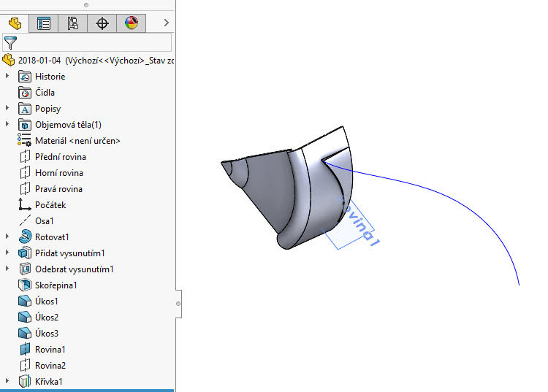
Task: Click the part icon beside 2018-01-04
Action: pos(8,60)
